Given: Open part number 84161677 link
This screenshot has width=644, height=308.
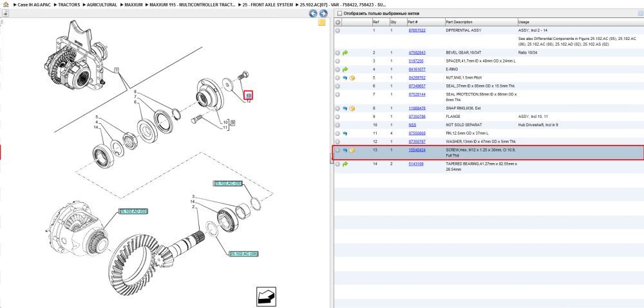Looking at the screenshot, I should pyautogui.click(x=417, y=70).
